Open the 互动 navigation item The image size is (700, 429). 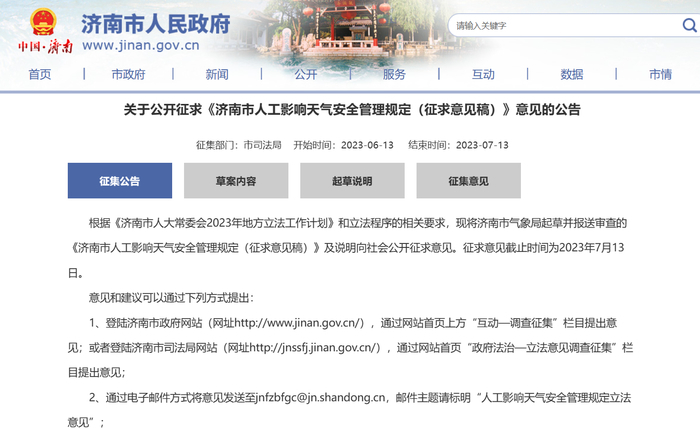483,74
